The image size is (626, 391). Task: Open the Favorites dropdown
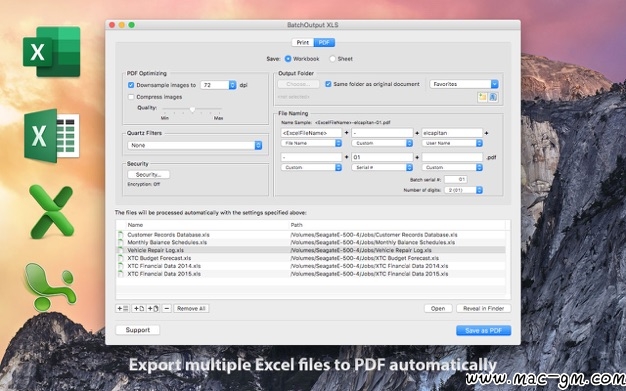(x=464, y=84)
